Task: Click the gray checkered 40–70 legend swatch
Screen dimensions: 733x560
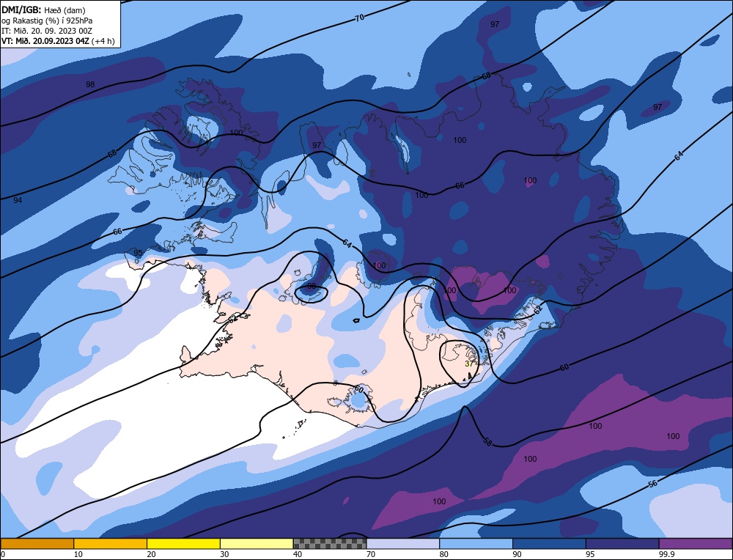Action: click(x=330, y=543)
